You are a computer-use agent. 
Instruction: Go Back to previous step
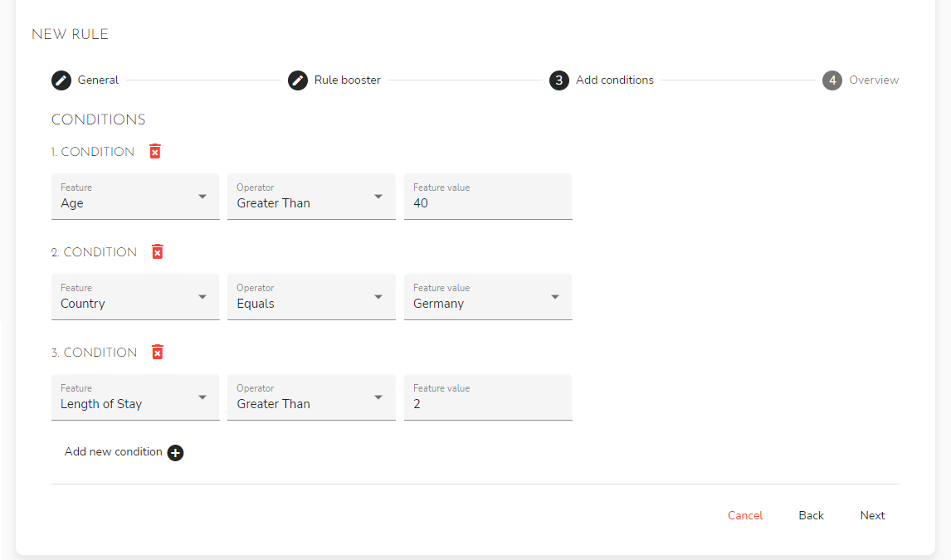[811, 515]
